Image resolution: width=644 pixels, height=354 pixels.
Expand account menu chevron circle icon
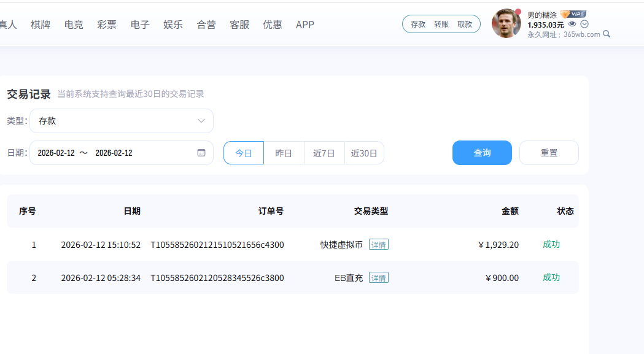pos(584,25)
